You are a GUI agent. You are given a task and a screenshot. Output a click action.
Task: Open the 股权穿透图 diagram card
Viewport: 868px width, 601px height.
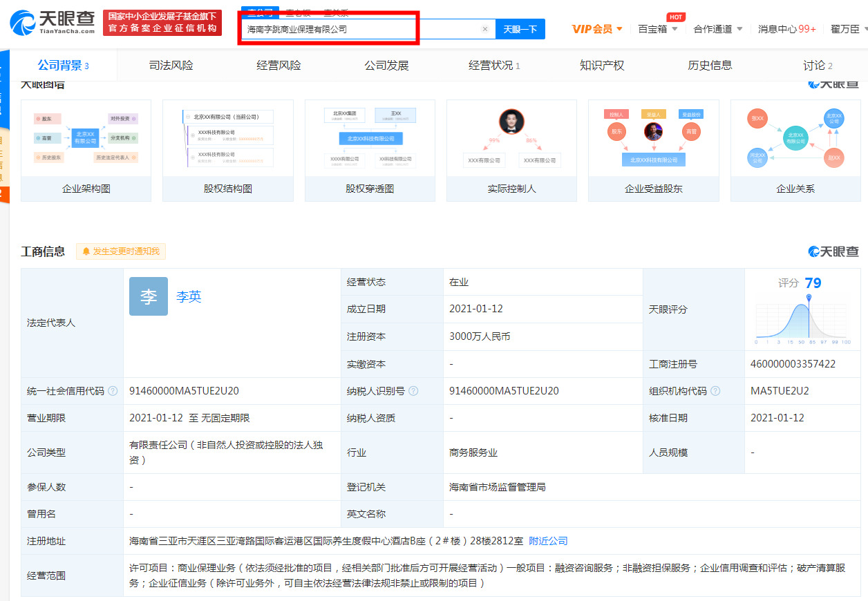370,151
